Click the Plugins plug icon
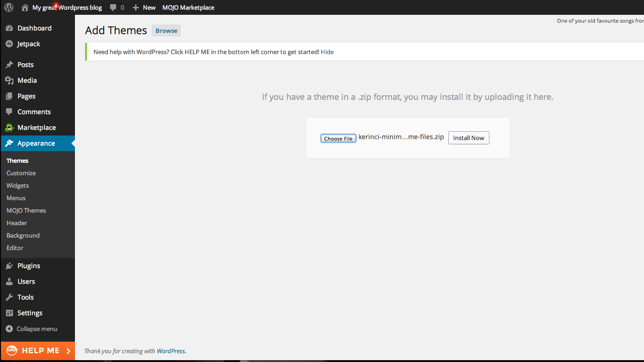644x362 pixels. tap(9, 266)
